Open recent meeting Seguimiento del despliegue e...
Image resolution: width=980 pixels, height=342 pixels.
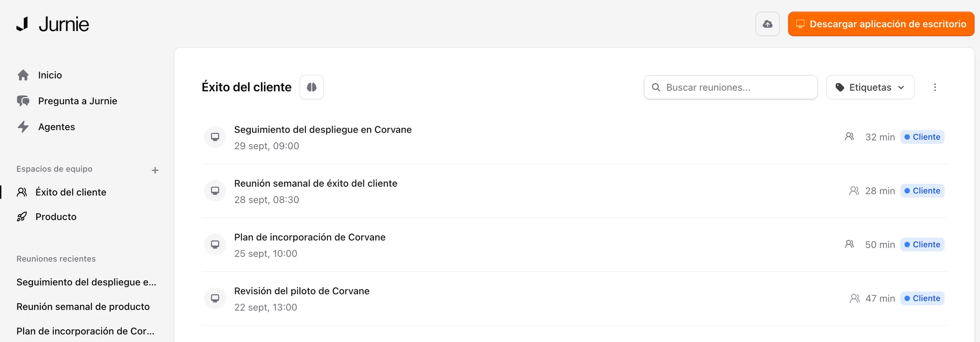coord(86,282)
